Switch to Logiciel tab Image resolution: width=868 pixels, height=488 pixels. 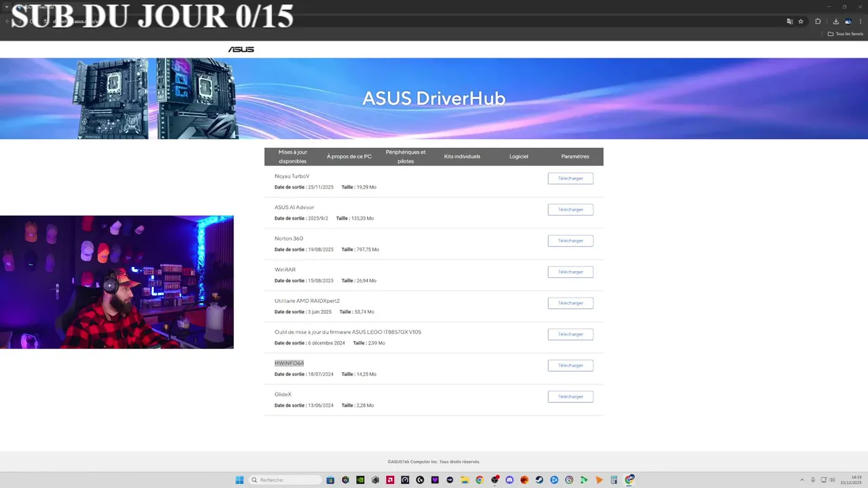click(519, 157)
